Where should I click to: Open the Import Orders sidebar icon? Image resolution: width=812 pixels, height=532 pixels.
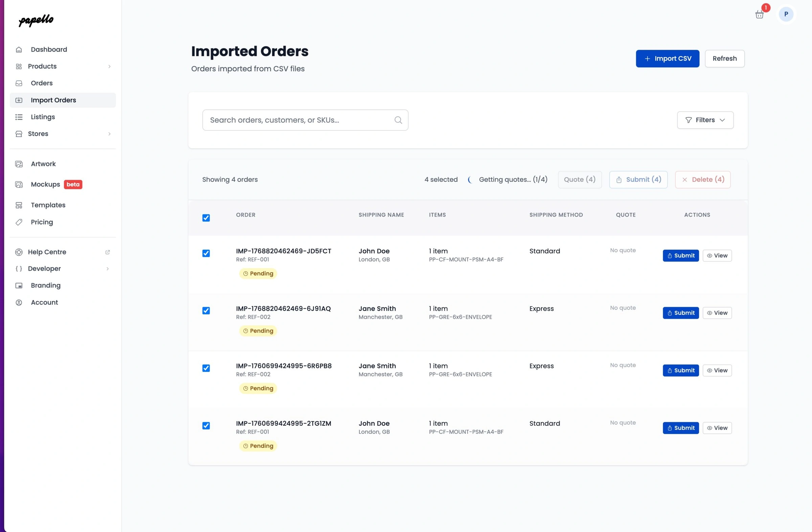coord(19,100)
